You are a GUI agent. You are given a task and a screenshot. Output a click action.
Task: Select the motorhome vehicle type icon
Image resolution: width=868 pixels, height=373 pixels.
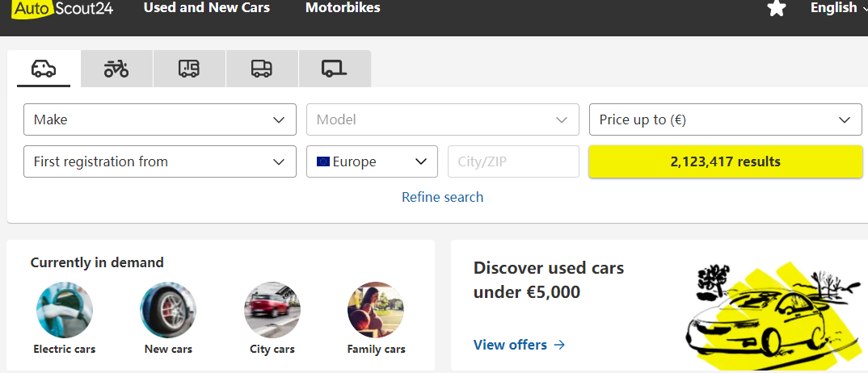(x=189, y=69)
